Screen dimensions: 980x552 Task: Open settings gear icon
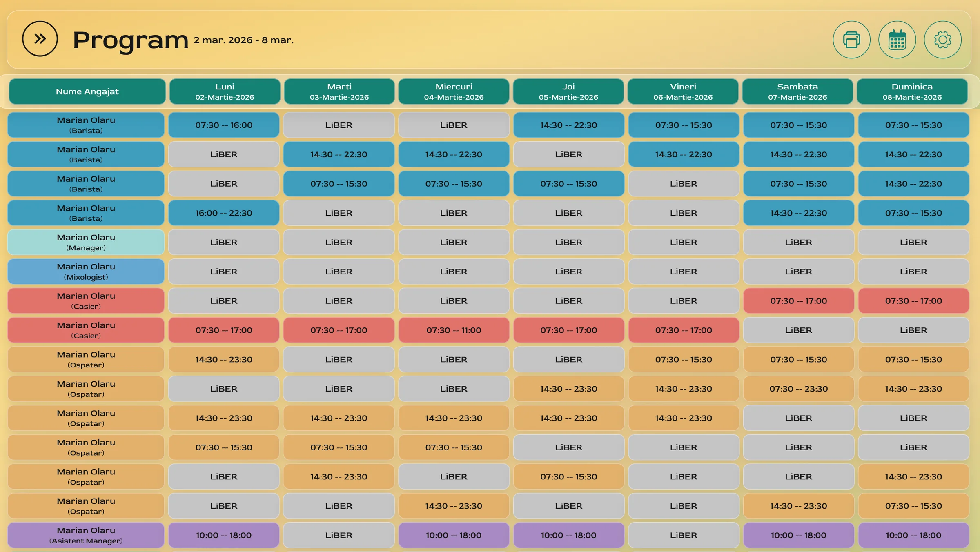pyautogui.click(x=942, y=40)
